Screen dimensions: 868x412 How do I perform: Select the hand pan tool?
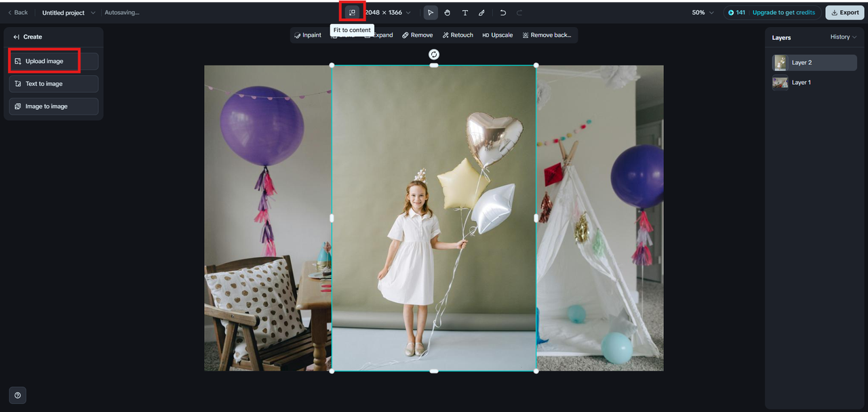448,12
